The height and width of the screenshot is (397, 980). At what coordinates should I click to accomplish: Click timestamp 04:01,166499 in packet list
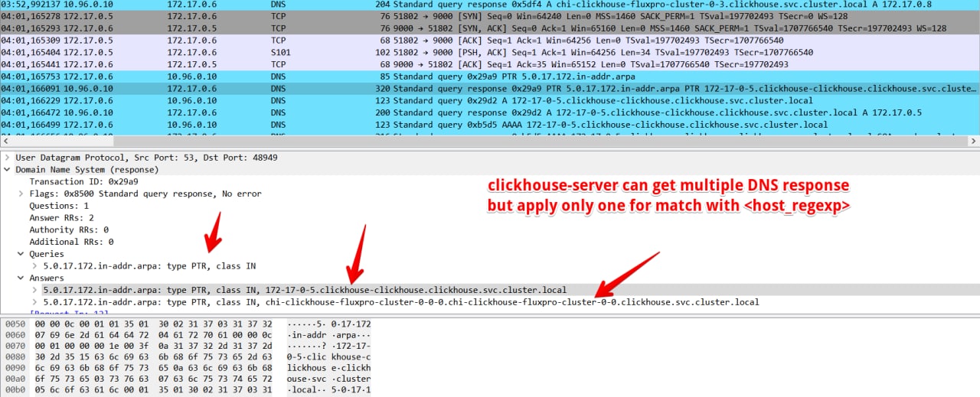tap(31, 124)
